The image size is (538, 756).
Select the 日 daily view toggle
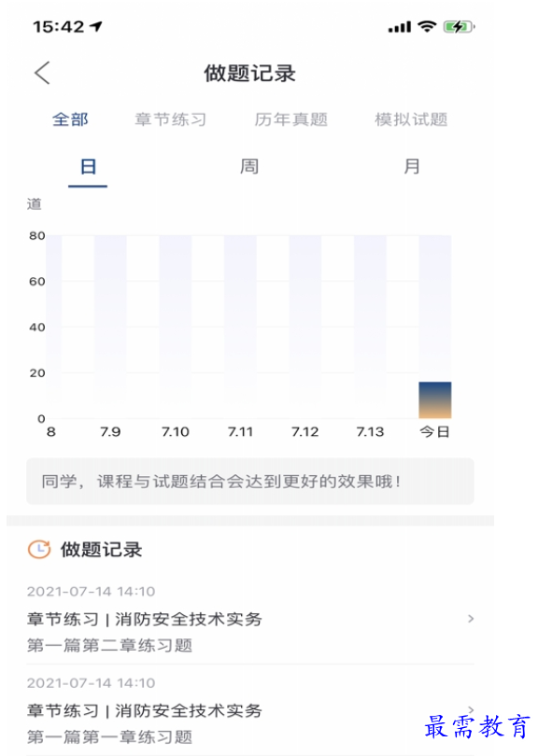[x=88, y=167]
